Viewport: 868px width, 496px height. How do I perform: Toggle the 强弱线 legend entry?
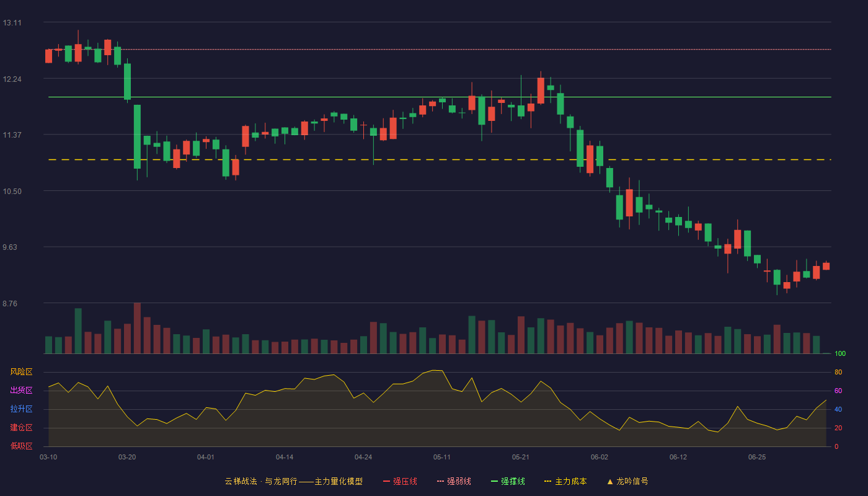pos(454,481)
